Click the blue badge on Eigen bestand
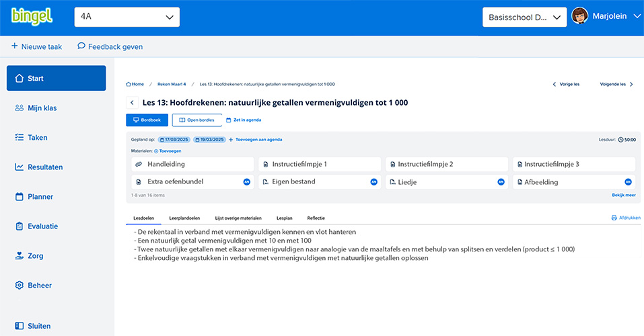Screen dimensions: 644x336 (373, 181)
